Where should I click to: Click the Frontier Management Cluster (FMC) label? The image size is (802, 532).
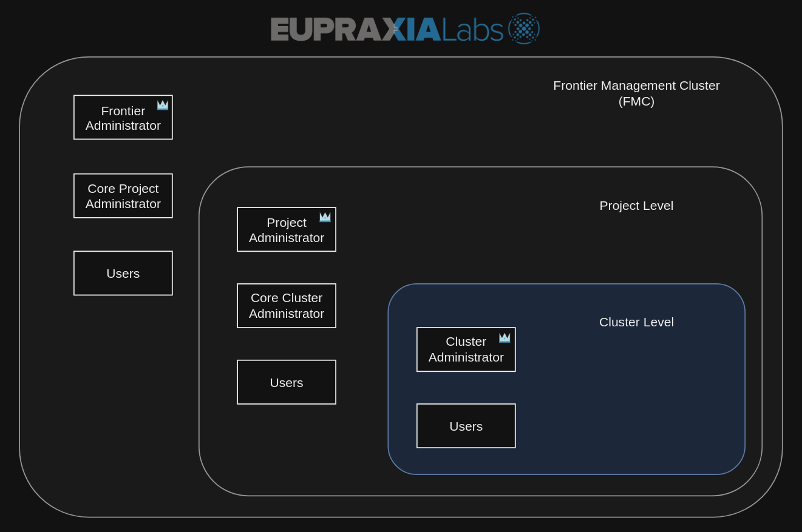coord(636,93)
